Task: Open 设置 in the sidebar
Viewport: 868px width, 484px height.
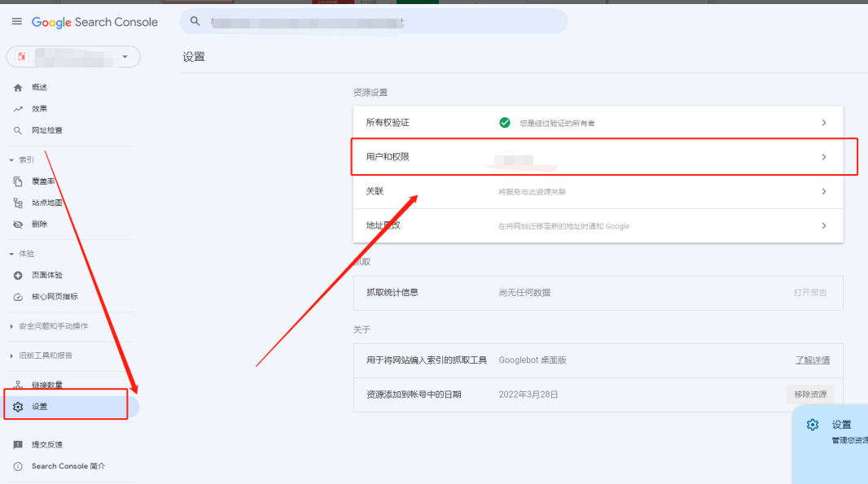Action: 39,407
